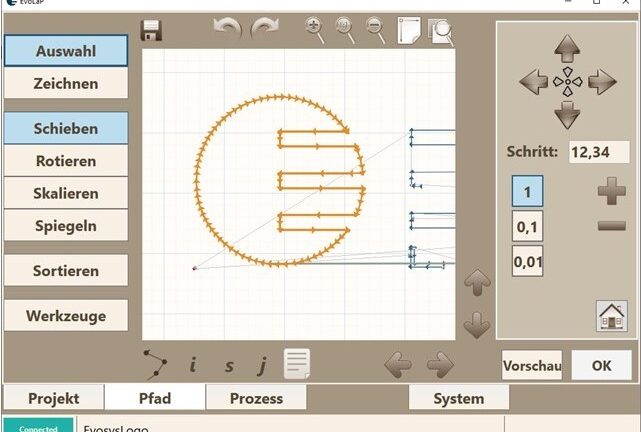
Task: Show the full page view icon
Action: click(x=409, y=30)
